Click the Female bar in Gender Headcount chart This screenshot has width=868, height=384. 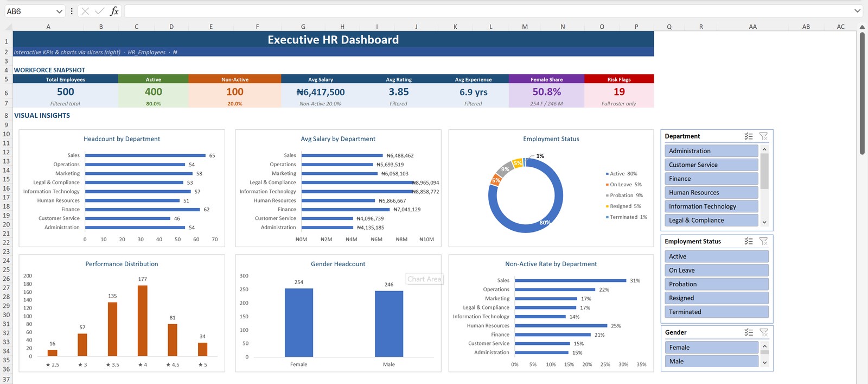click(x=299, y=323)
